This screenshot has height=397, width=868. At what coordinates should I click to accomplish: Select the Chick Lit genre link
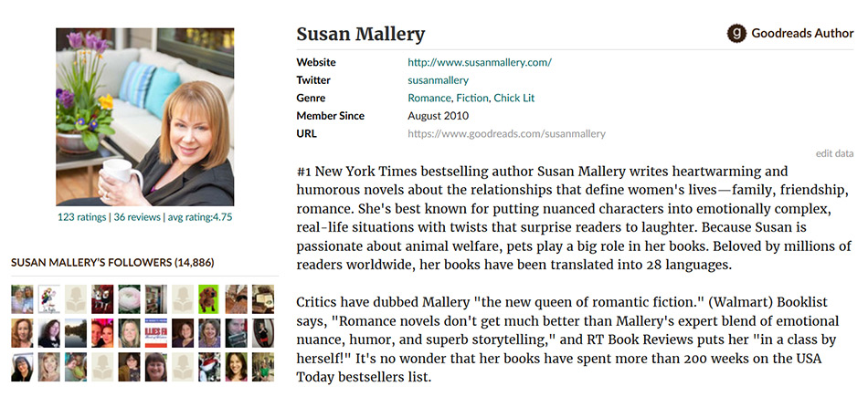tap(514, 98)
